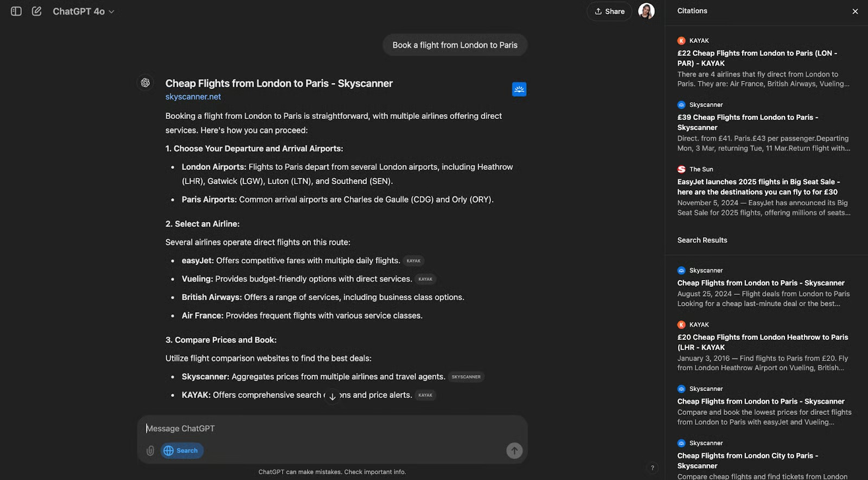Click the Share button
Screen dimensions: 868x480
click(x=609, y=11)
